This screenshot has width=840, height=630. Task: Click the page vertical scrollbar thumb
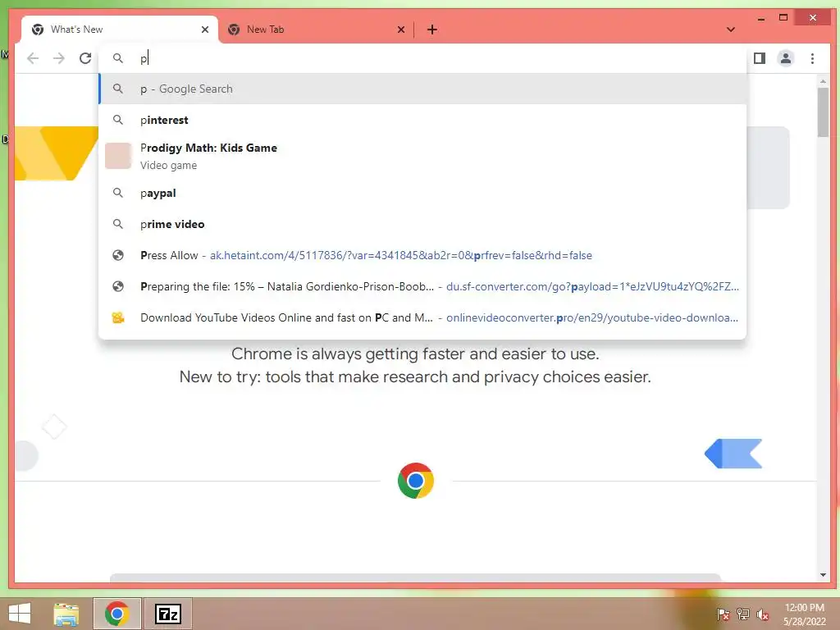coord(823,112)
